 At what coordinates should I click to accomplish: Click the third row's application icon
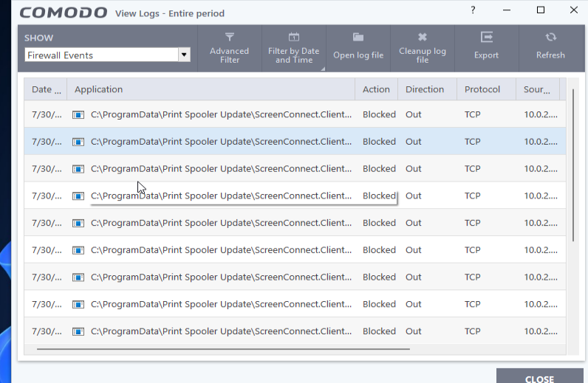78,169
